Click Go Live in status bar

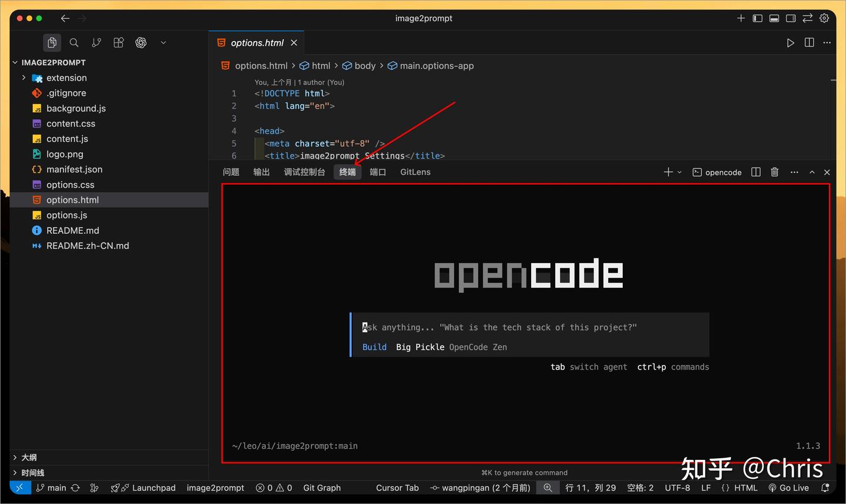pos(788,488)
